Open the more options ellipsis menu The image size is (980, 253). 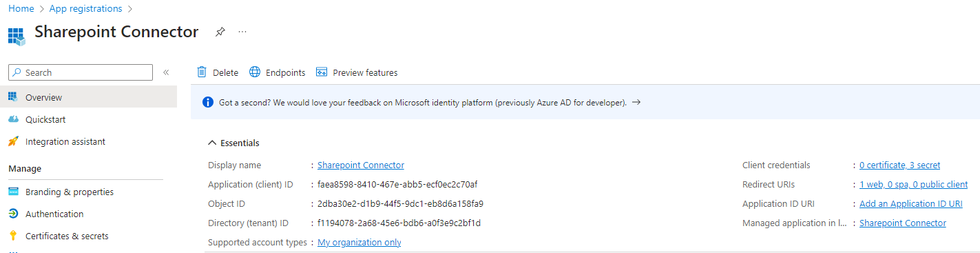(242, 32)
